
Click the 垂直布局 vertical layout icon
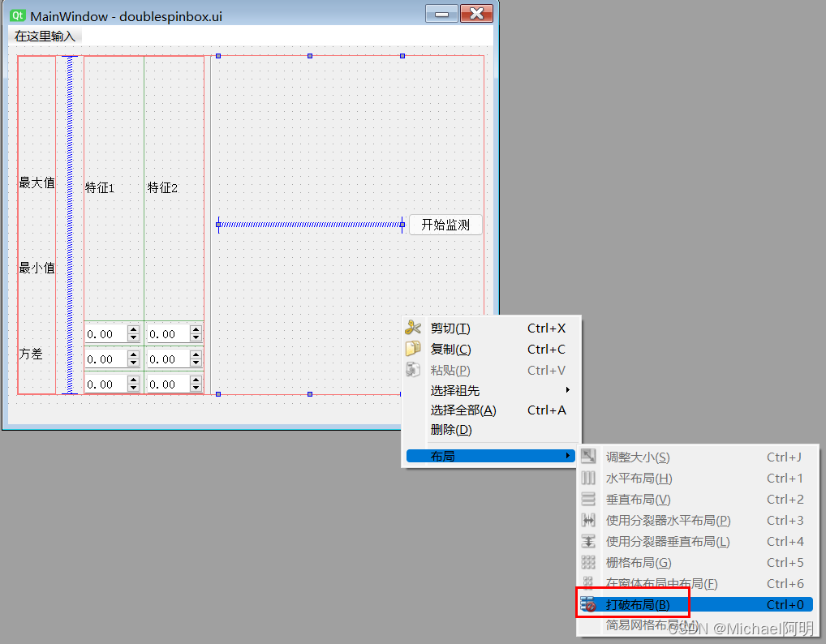click(x=588, y=499)
